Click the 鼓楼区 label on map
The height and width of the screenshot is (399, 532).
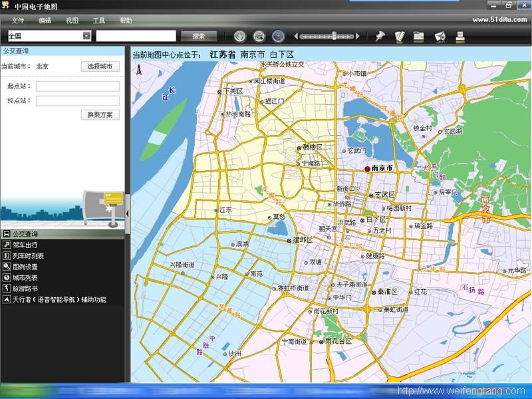click(313, 148)
